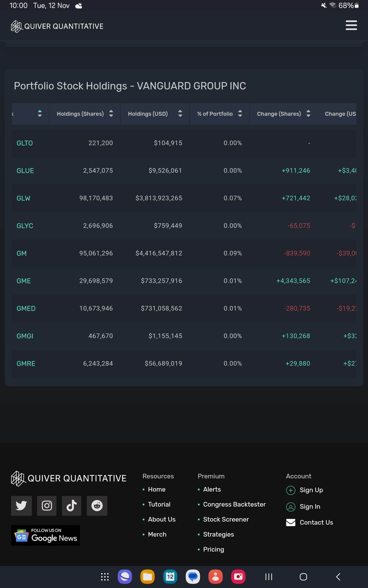Sort by Holdings (Shares) column
Viewport: 368px width, 588px height.
click(85, 114)
